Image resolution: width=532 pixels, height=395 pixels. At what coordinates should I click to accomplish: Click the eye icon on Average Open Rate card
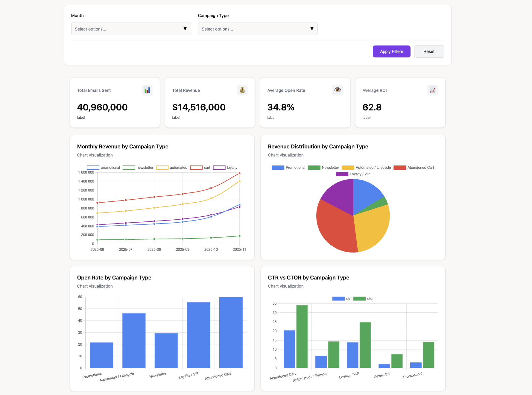click(337, 90)
